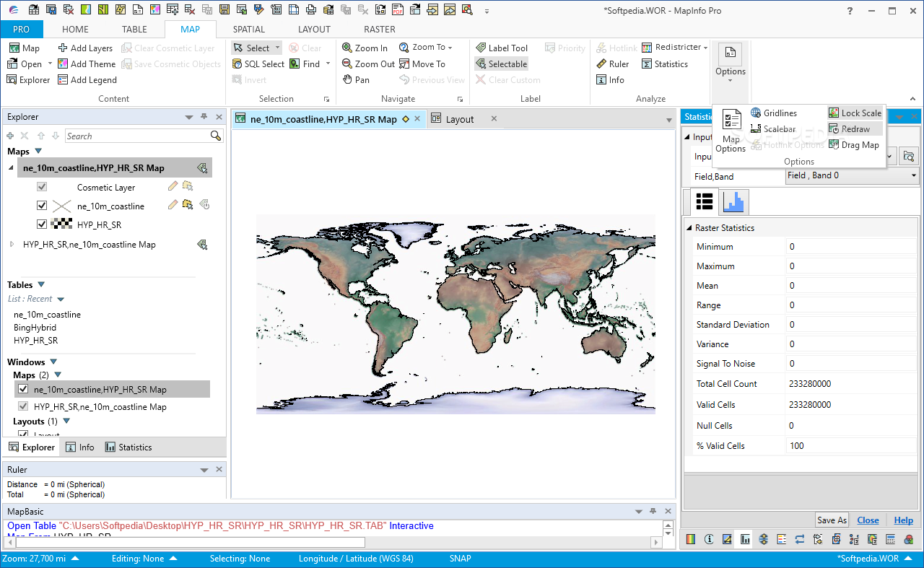This screenshot has width=924, height=568.
Task: Open the Redistricter dropdown
Action: click(x=675, y=48)
